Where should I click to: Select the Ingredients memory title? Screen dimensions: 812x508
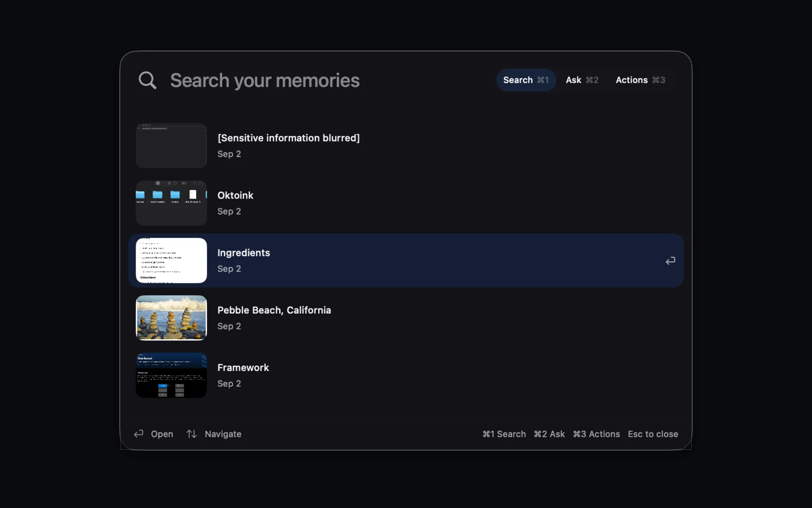pos(244,253)
